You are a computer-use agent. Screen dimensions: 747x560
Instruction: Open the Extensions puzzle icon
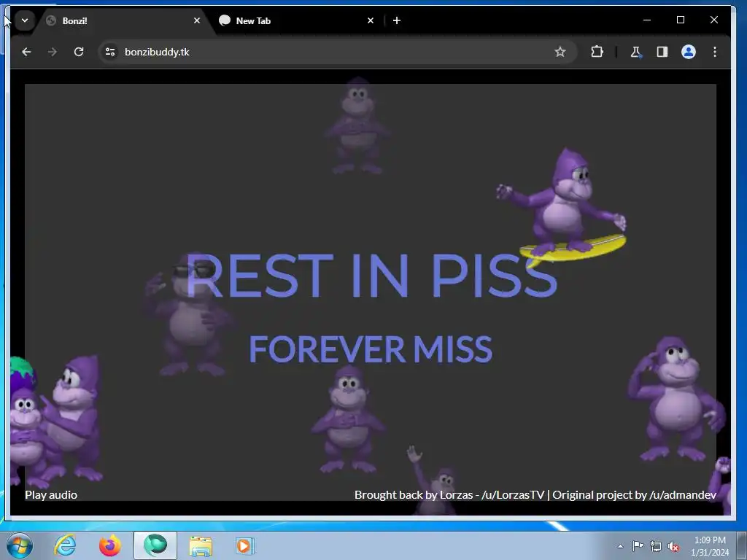[x=597, y=52]
